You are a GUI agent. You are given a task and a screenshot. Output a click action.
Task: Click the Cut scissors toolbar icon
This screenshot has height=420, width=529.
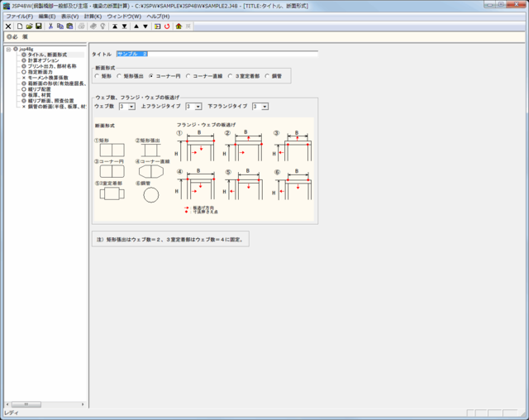50,26
